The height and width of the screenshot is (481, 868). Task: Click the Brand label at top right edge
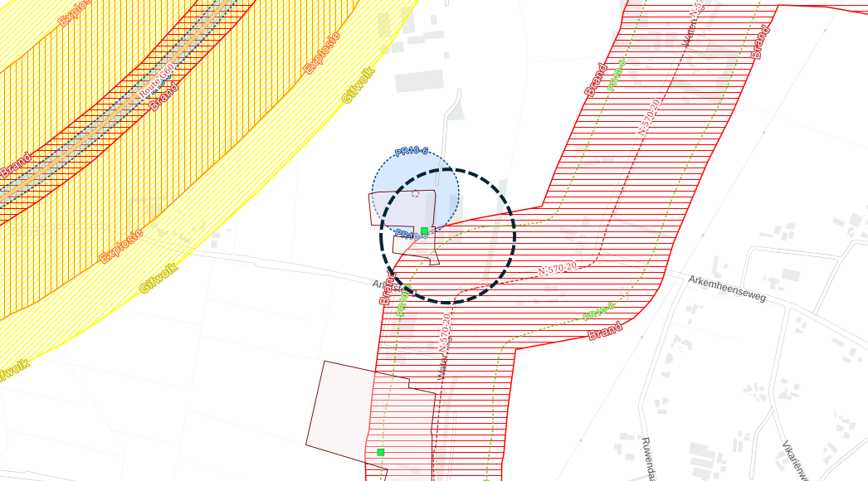pyautogui.click(x=761, y=41)
